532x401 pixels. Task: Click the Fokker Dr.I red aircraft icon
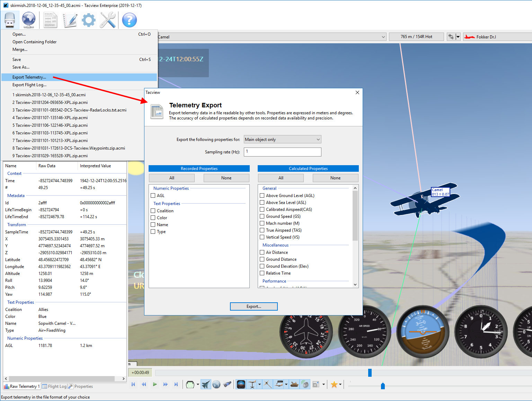(470, 37)
